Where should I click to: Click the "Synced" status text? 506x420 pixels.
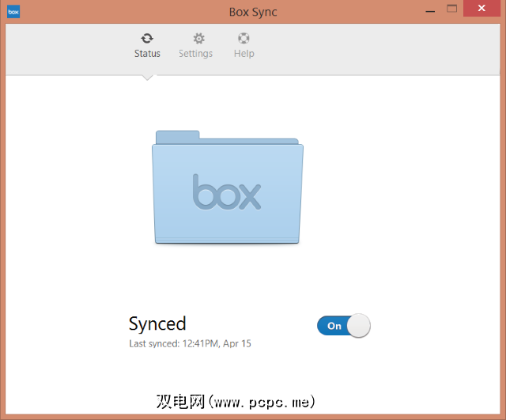(x=157, y=324)
